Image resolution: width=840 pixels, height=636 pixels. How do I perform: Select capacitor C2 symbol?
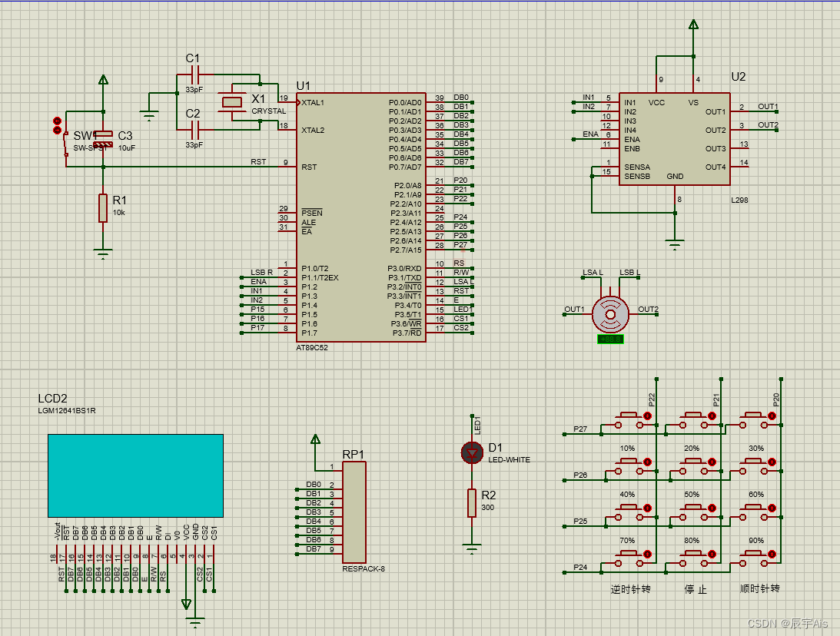[195, 130]
